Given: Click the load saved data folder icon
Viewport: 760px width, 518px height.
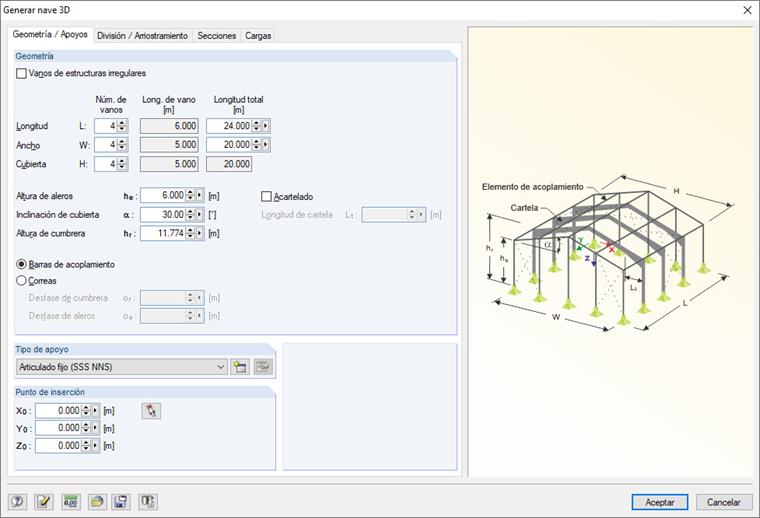Looking at the screenshot, I should click(97, 502).
